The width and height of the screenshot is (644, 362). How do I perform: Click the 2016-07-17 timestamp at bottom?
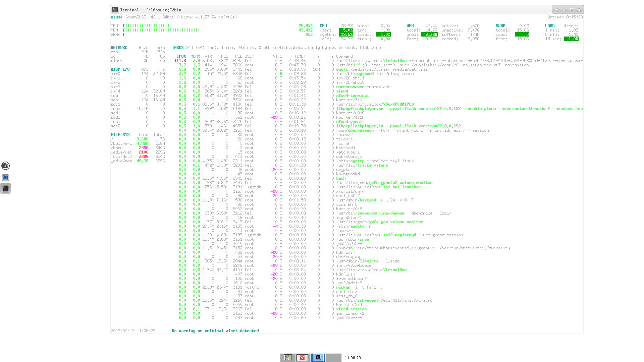click(133, 331)
